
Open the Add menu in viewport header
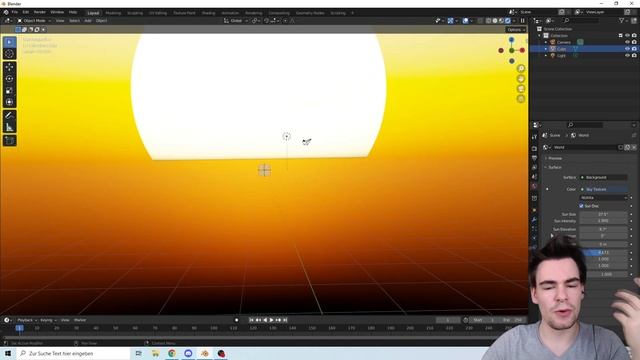(88, 20)
